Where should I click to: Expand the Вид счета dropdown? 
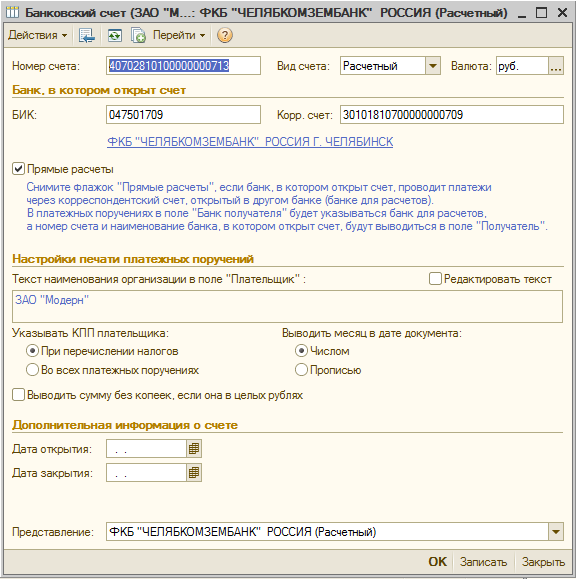click(433, 66)
